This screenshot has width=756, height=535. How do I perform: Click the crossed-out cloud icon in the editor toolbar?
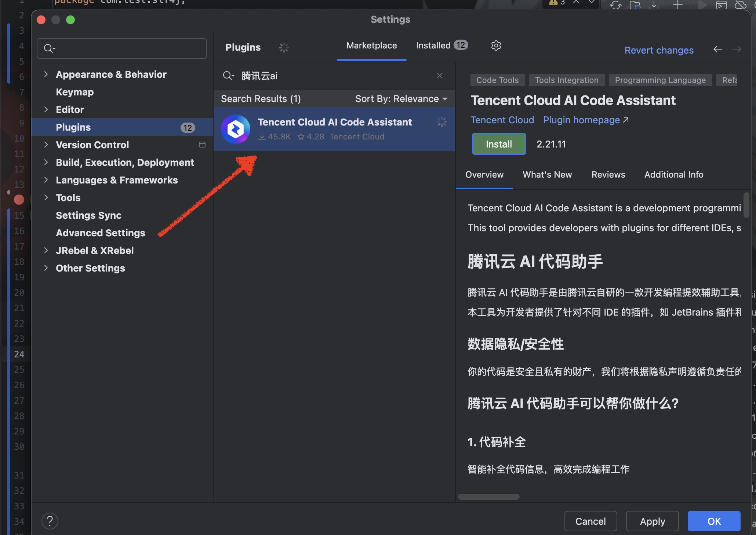(x=741, y=5)
